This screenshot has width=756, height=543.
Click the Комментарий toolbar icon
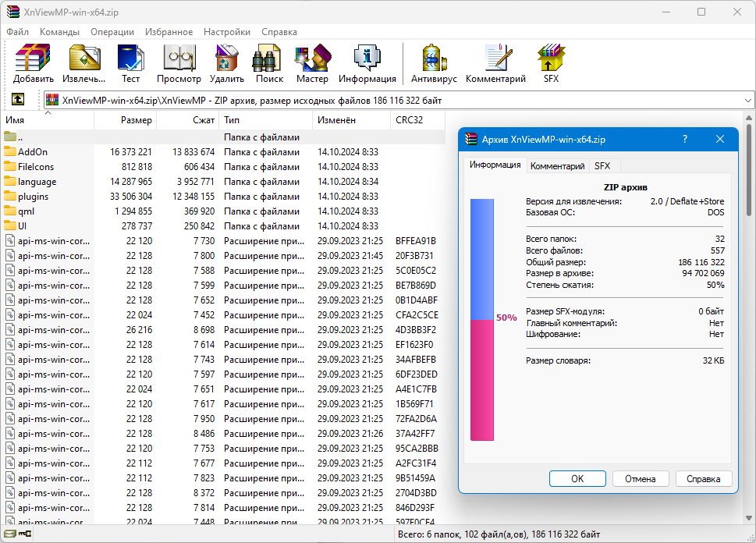495,64
